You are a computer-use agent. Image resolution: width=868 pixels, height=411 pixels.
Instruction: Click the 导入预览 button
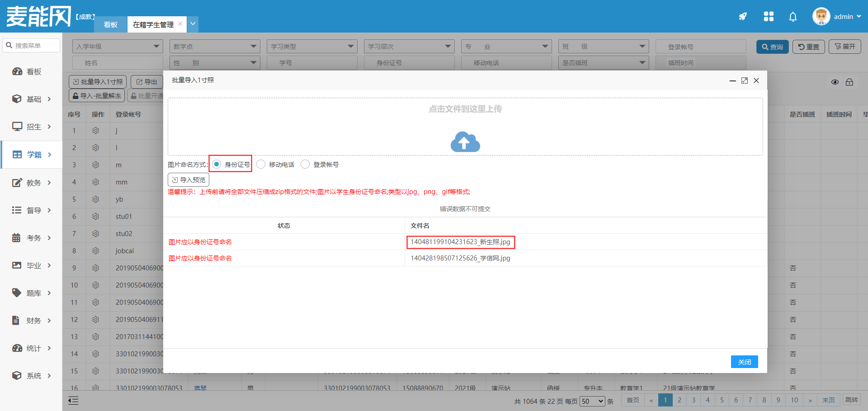189,180
